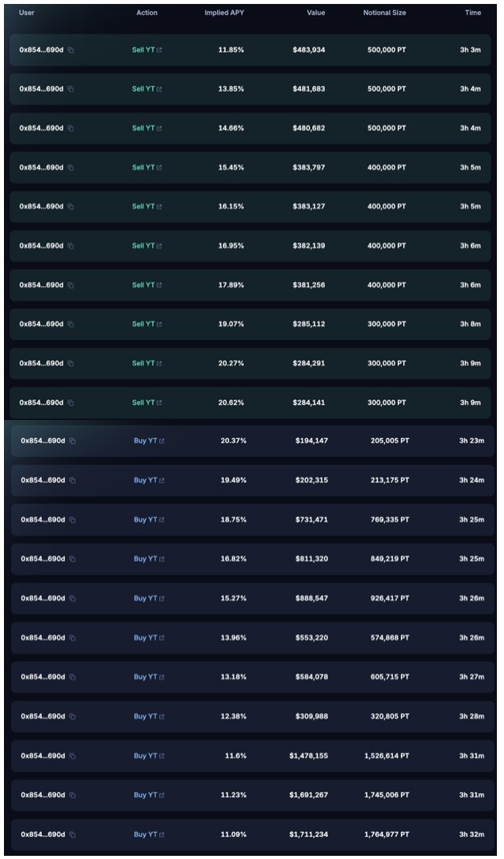The height and width of the screenshot is (859, 504).
Task: Open external link icon beside Buy YT 11.6%
Action: [162, 756]
